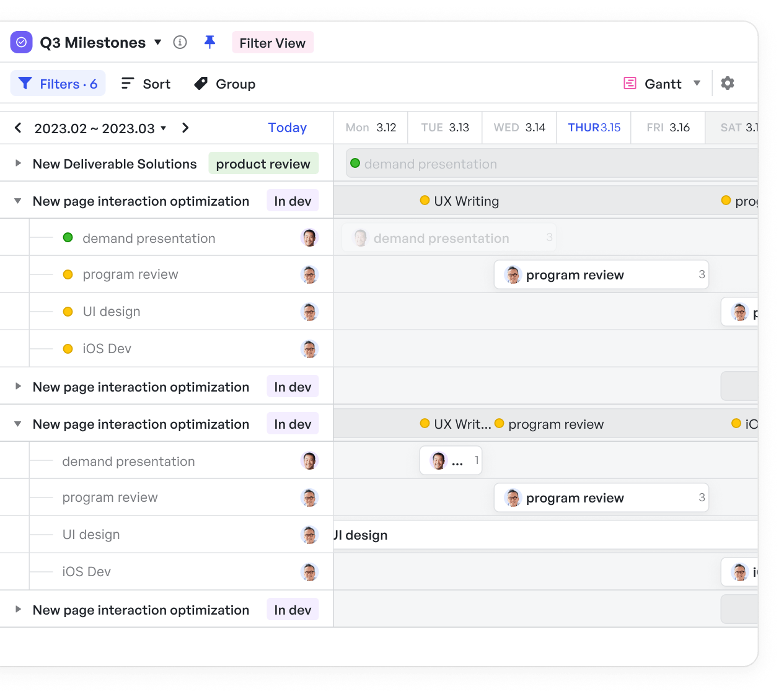
Task: Collapse the expanded New page interaction optimization group
Action: pos(17,201)
